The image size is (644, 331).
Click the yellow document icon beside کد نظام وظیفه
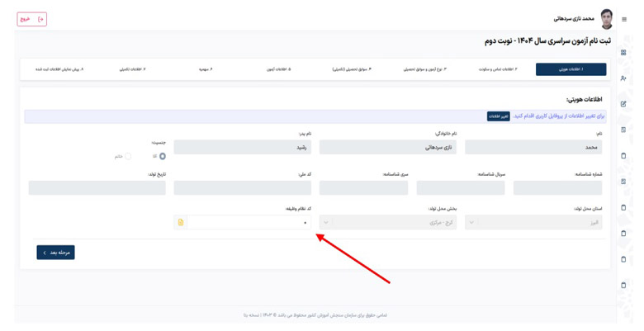(181, 222)
